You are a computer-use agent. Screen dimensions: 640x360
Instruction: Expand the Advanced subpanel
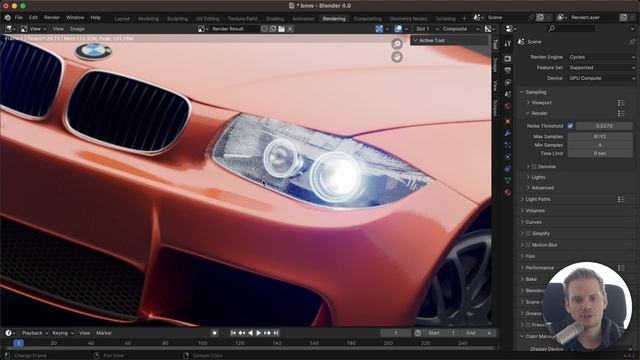click(542, 188)
